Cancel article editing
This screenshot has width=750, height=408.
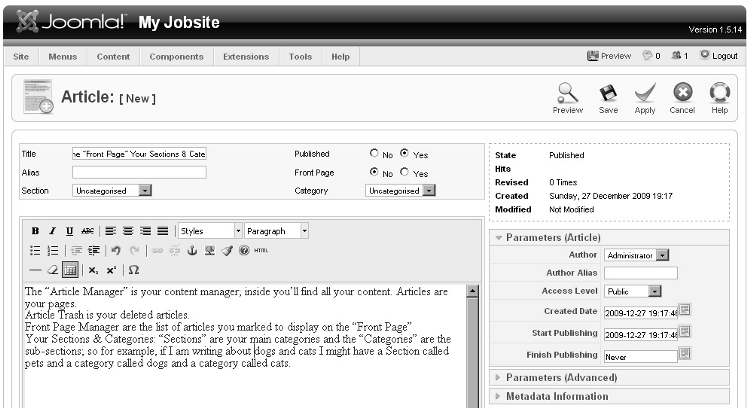coord(682,98)
